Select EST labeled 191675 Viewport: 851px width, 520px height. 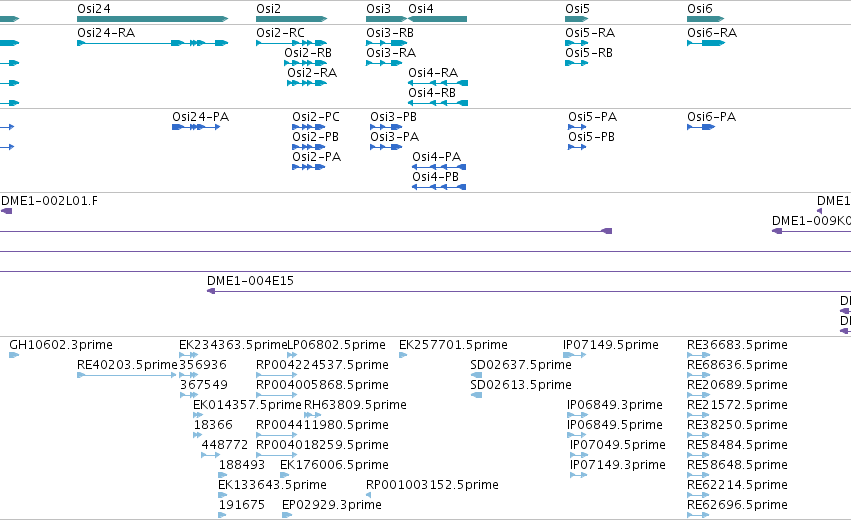tap(223, 515)
